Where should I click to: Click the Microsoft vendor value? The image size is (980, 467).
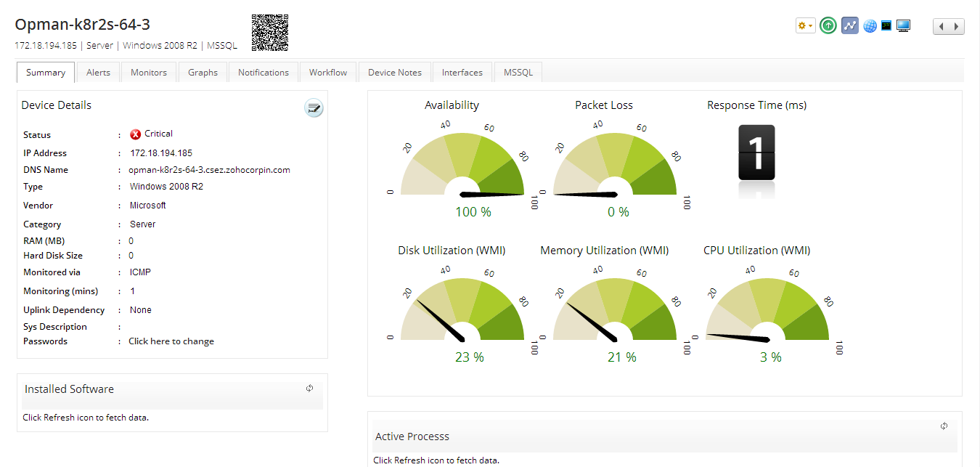[148, 206]
